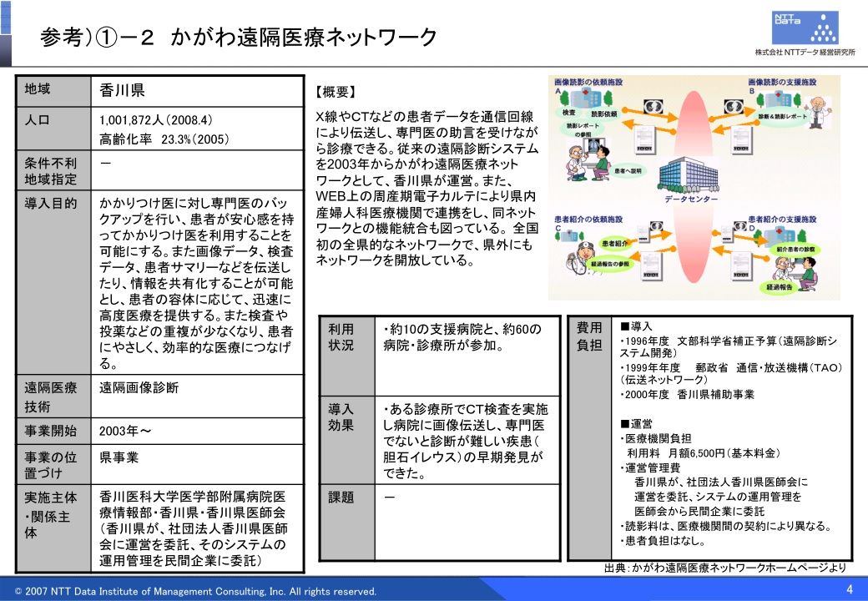The width and height of the screenshot is (868, 601).
Task: Click the 実施主体・関係主体 row header
Action: [53, 528]
